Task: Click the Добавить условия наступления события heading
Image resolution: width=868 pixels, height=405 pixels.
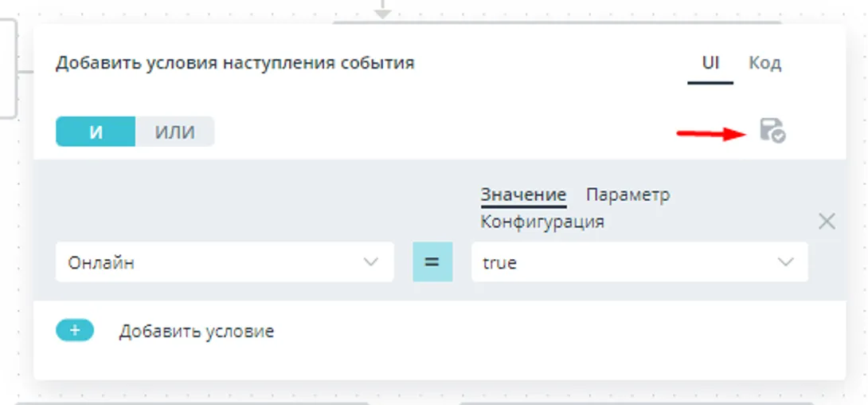Action: pos(235,63)
